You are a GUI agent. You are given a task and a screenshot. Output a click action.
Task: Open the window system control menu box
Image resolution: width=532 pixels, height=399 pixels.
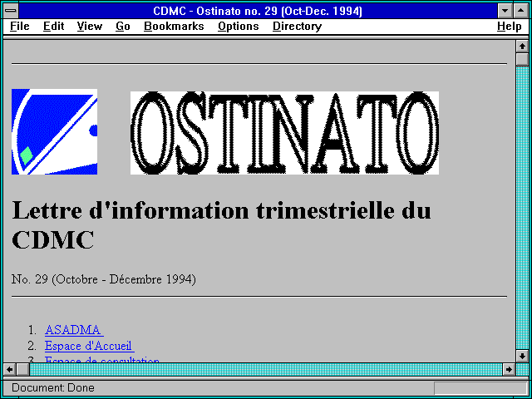11,11
